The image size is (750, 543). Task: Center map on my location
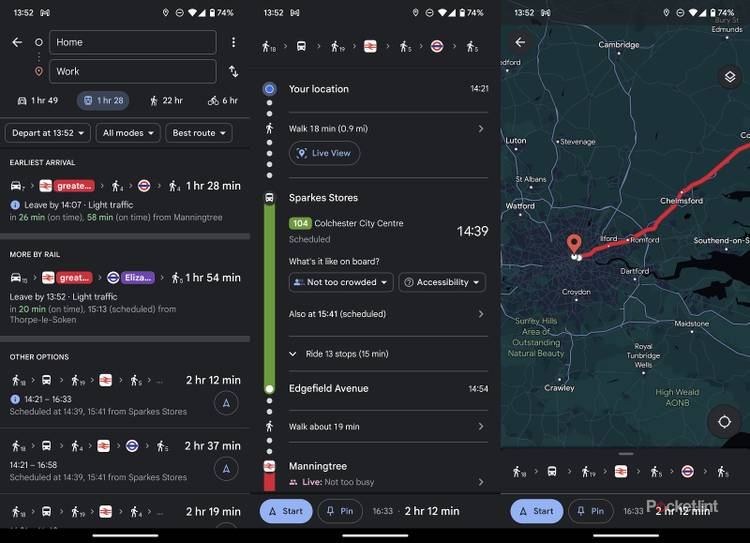(724, 421)
